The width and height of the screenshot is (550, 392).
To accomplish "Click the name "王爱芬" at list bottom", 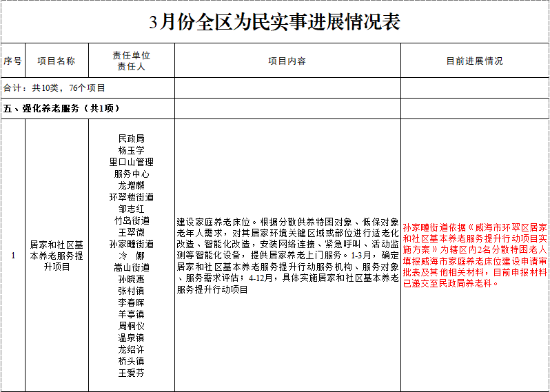I will pyautogui.click(x=131, y=373).
